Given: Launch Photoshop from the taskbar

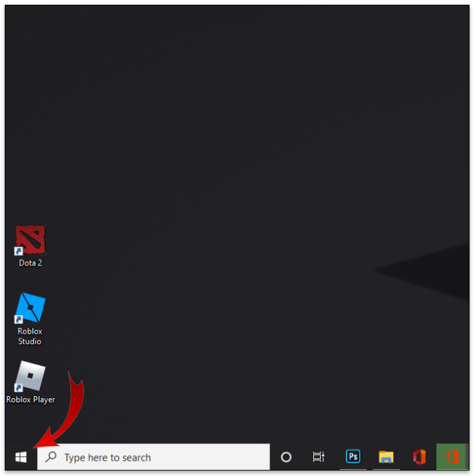Looking at the screenshot, I should point(353,457).
